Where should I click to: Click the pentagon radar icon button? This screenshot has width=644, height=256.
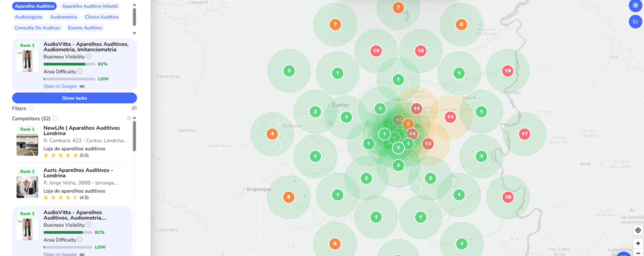tap(635, 6)
